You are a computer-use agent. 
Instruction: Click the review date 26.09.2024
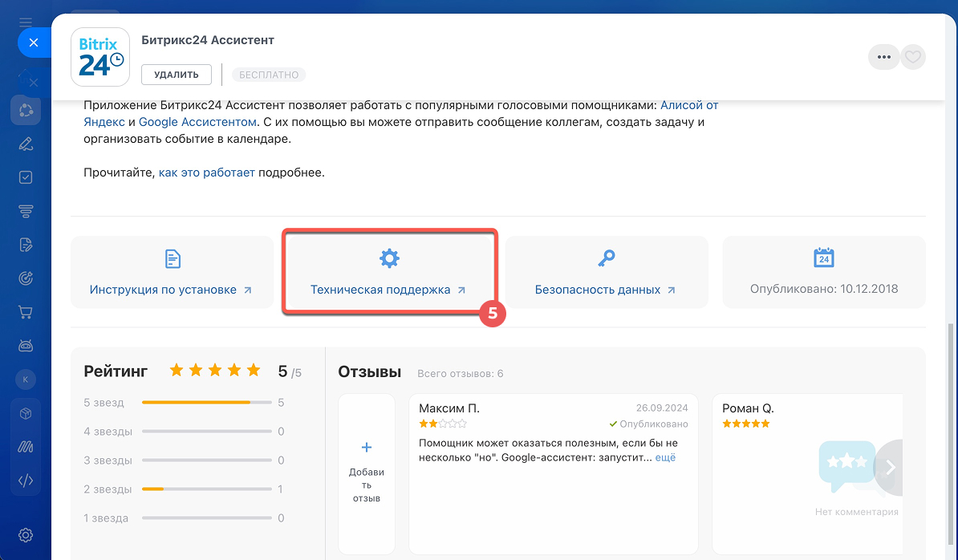(x=662, y=408)
